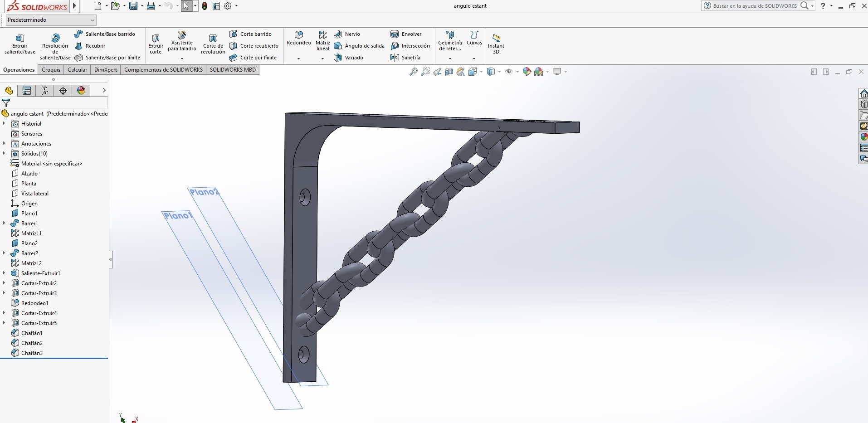
Task: Open the DisplayManager with colored sphere icon
Action: [x=81, y=91]
